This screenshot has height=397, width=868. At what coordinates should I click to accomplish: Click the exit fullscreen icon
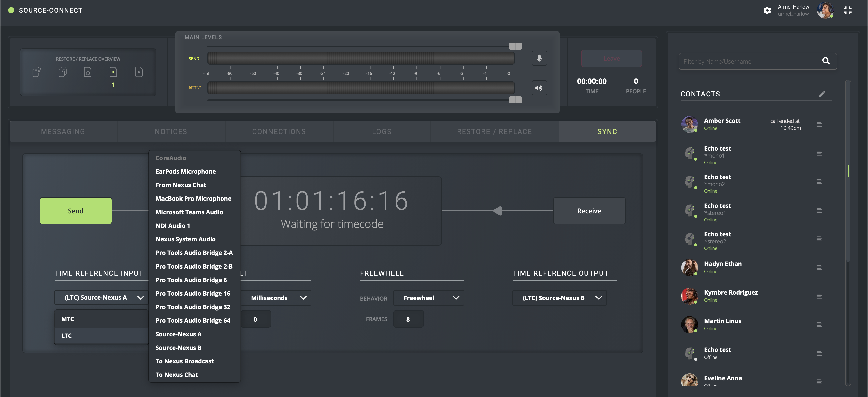click(x=847, y=10)
